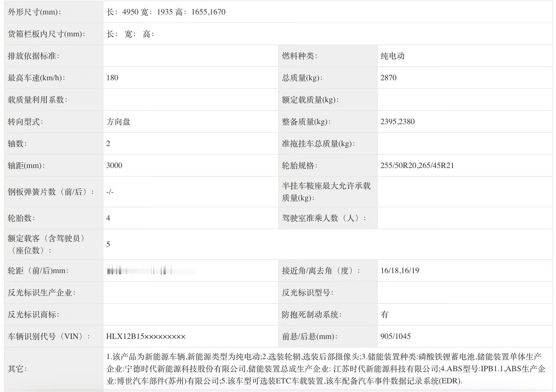Select the 反光标识生产企业 label
The image size is (556, 392).
(42, 293)
